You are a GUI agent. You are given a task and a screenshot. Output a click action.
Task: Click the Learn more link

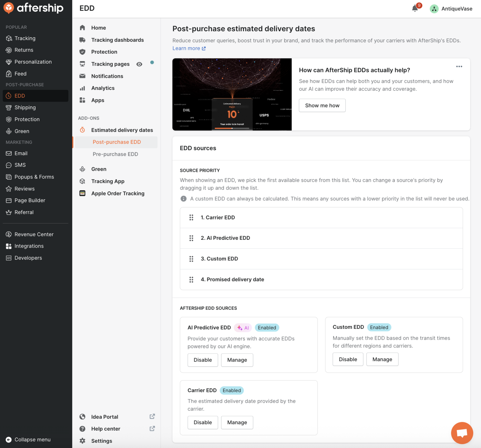point(189,48)
